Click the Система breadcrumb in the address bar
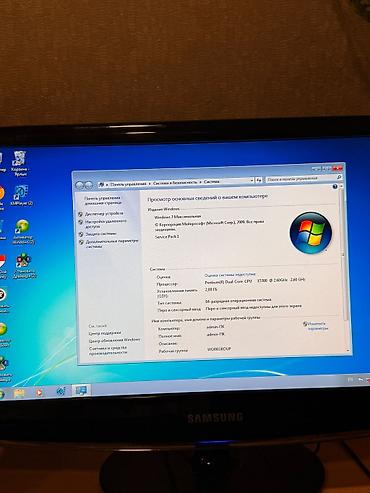Viewport: 370px width, 493px height. coord(212,182)
